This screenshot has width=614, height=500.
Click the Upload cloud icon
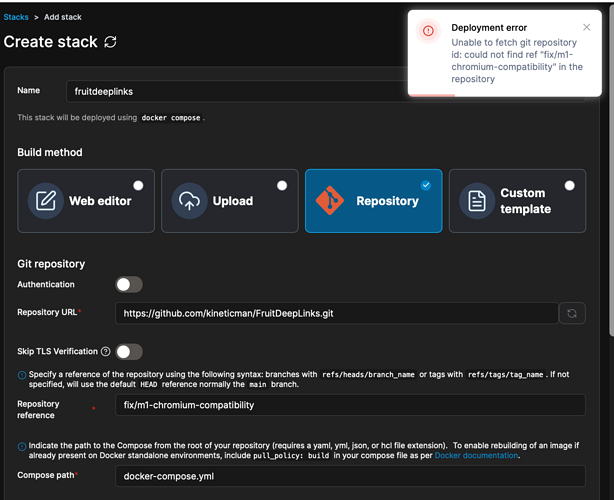pos(190,201)
